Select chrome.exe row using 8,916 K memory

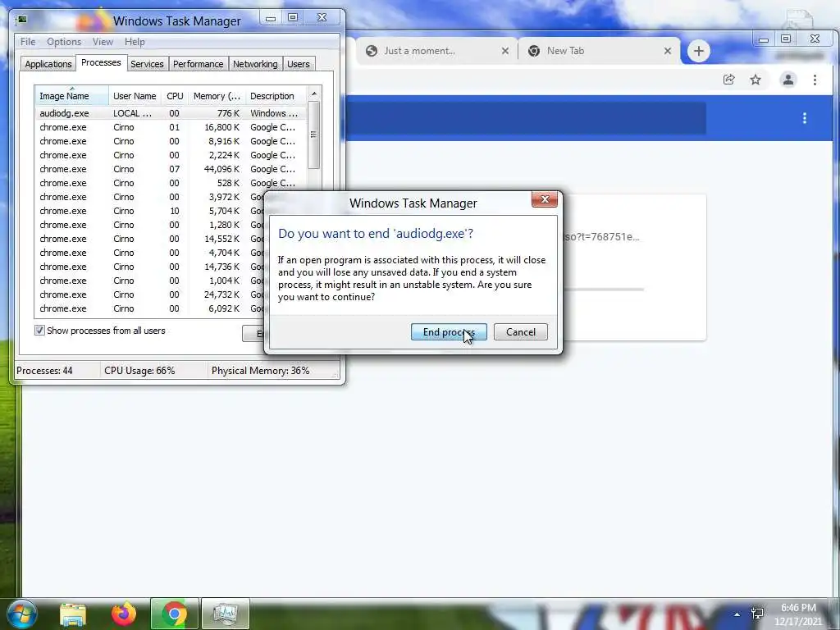171,141
